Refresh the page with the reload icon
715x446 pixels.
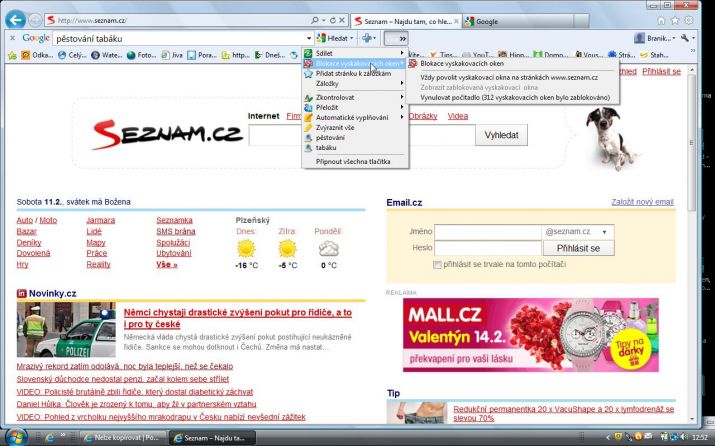[332, 21]
